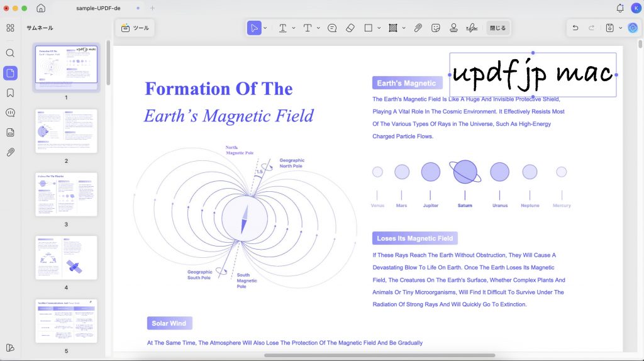
Task: Expand the rectangle shape dropdown arrow
Action: [x=379, y=28]
